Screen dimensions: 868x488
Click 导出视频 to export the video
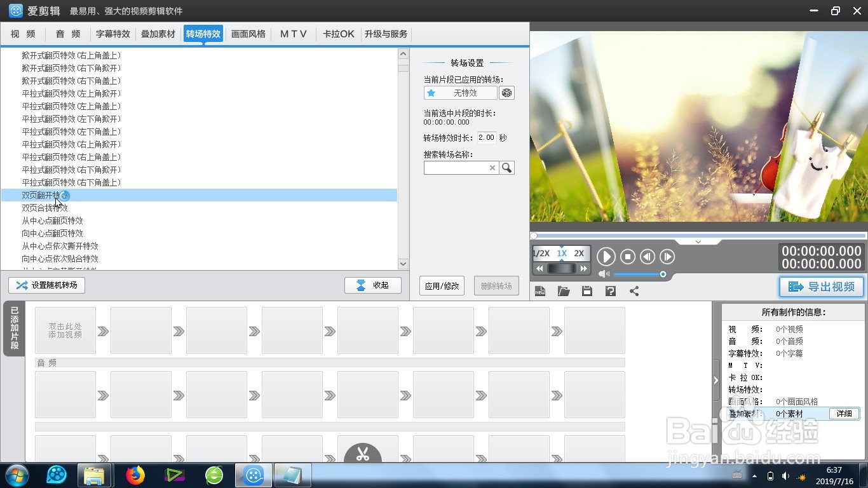click(821, 287)
